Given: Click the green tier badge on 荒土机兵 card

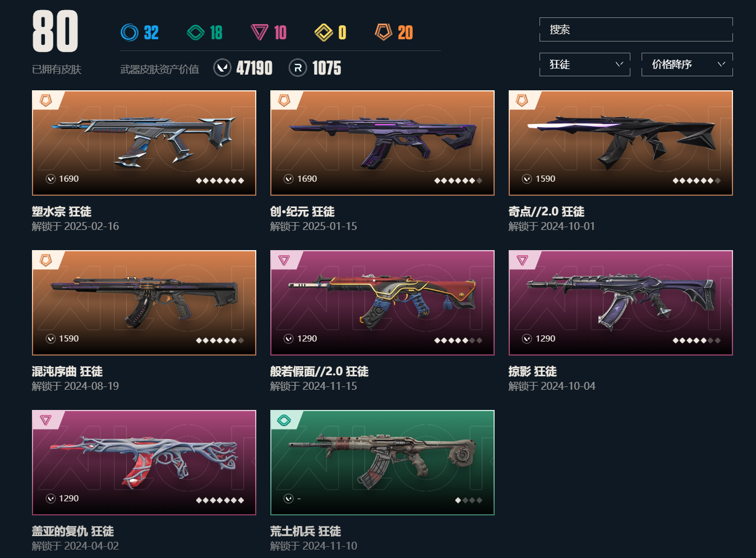Looking at the screenshot, I should coord(284,420).
